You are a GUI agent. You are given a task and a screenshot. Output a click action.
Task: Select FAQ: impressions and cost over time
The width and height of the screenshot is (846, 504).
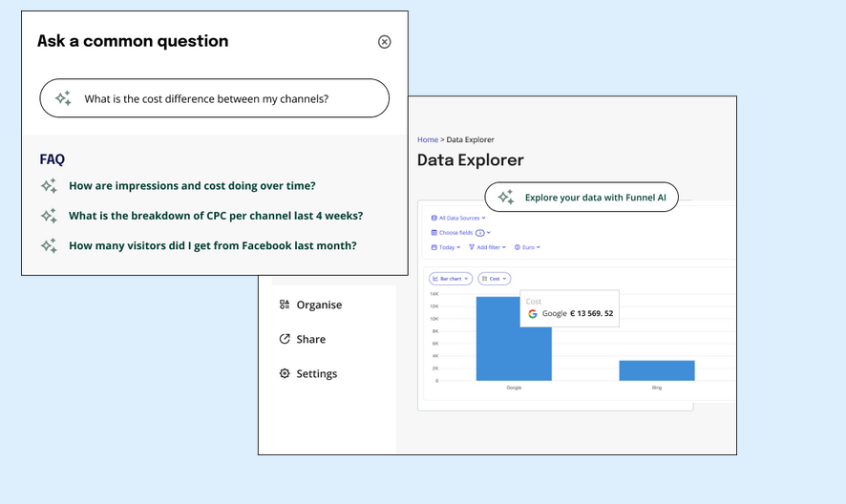192,185
